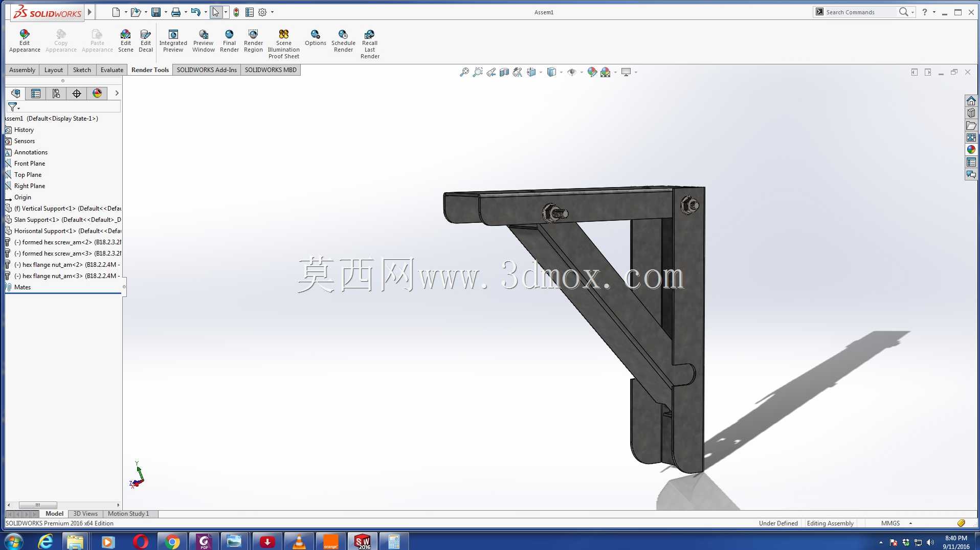Open the FeatureManager design tree tab
The width and height of the screenshot is (980, 550).
pos(15,93)
